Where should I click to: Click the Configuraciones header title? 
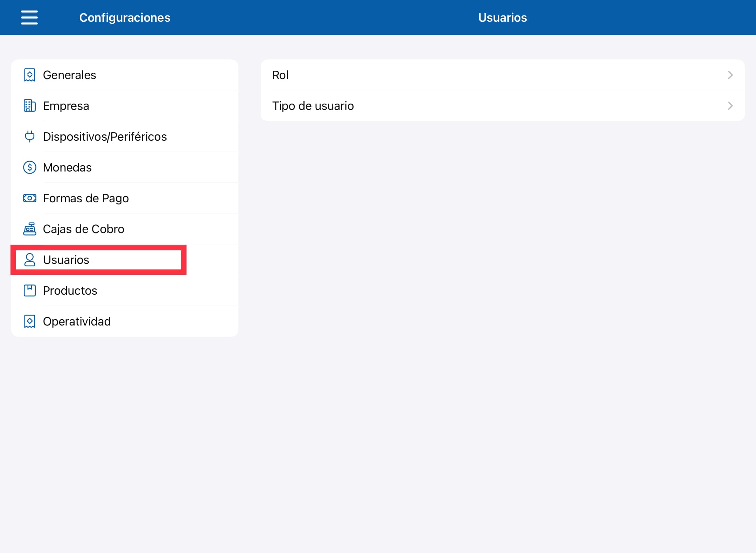125,17
